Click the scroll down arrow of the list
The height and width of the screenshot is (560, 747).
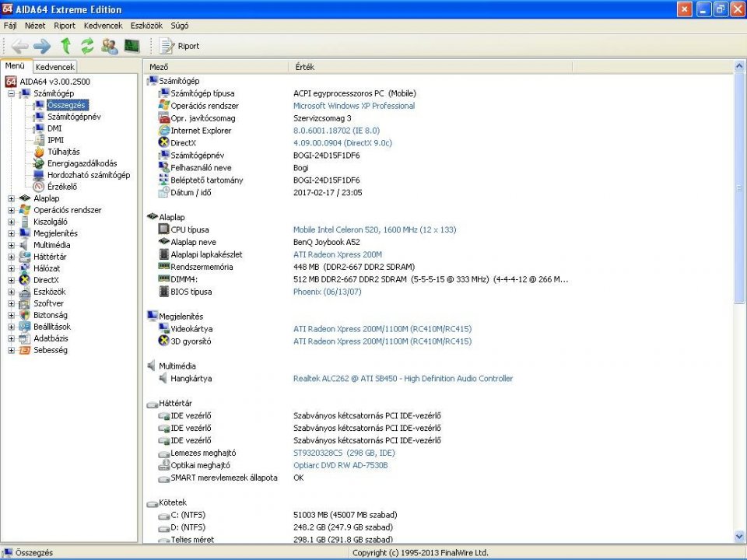click(x=739, y=536)
